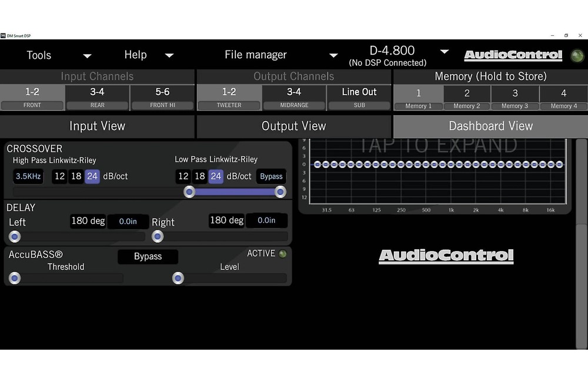Restore the DM Smart DSP window
The image size is (588, 382).
point(566,36)
